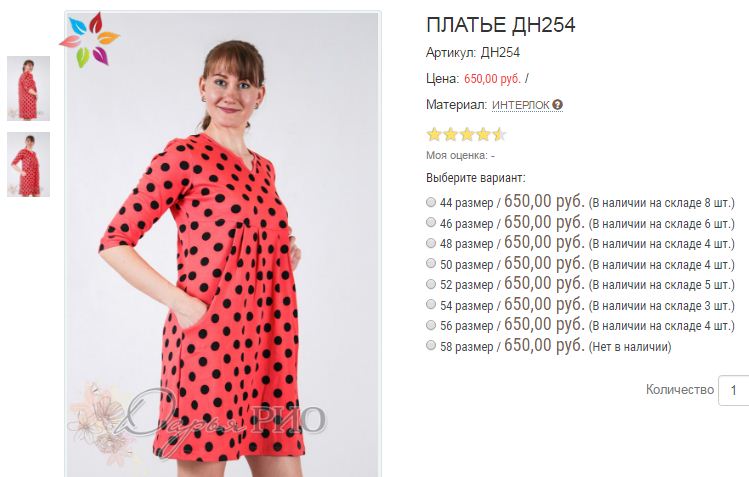749x477 pixels.
Task: Open the ИНТЕРЛОК material link
Action: pos(521,105)
